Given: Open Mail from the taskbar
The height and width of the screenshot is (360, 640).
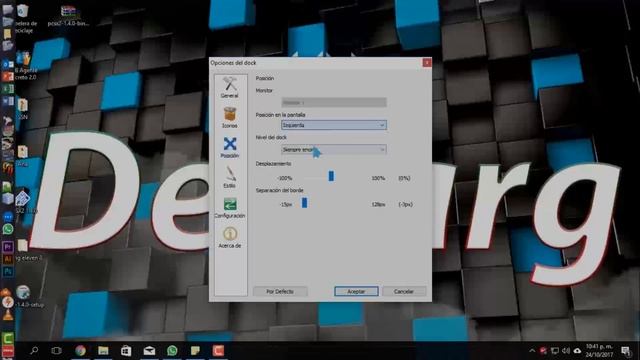Looking at the screenshot, I should (149, 350).
